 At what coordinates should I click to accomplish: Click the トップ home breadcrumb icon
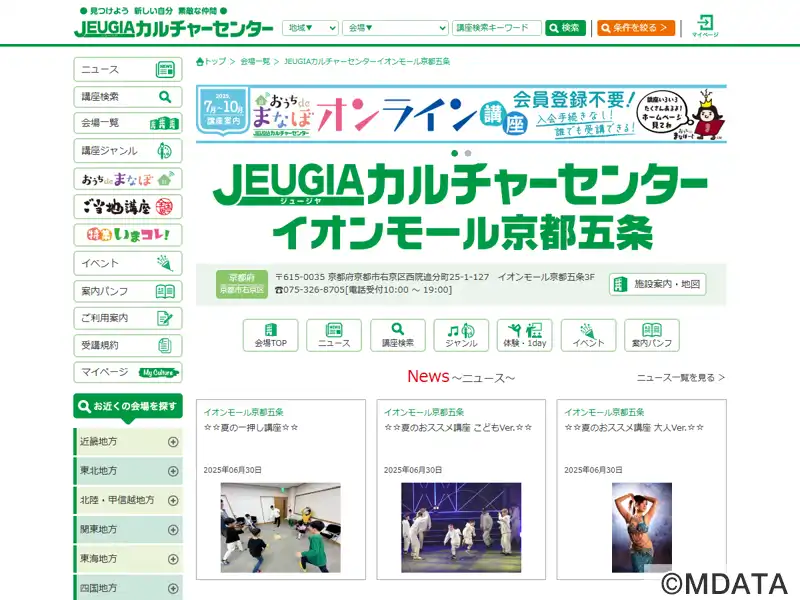tap(211, 62)
